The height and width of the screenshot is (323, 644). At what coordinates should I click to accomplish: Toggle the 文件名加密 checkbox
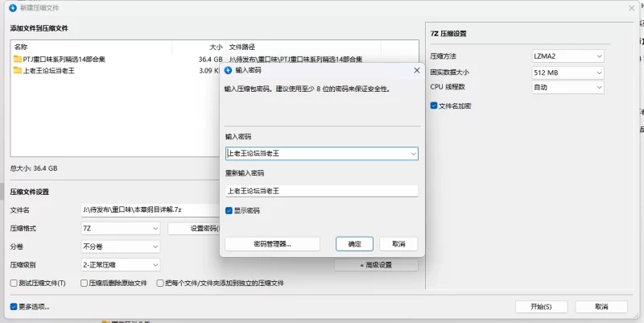tap(434, 106)
